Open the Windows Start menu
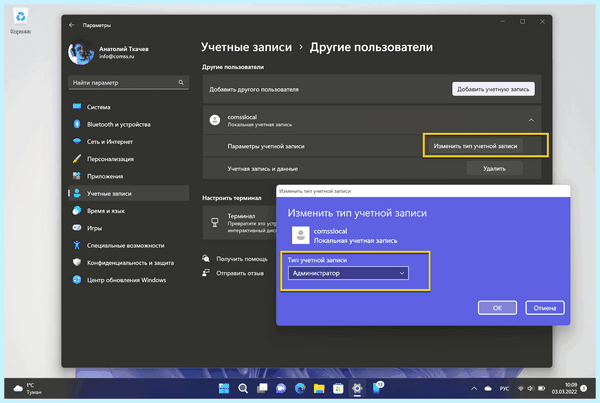This screenshot has height=403, width=600. click(224, 388)
